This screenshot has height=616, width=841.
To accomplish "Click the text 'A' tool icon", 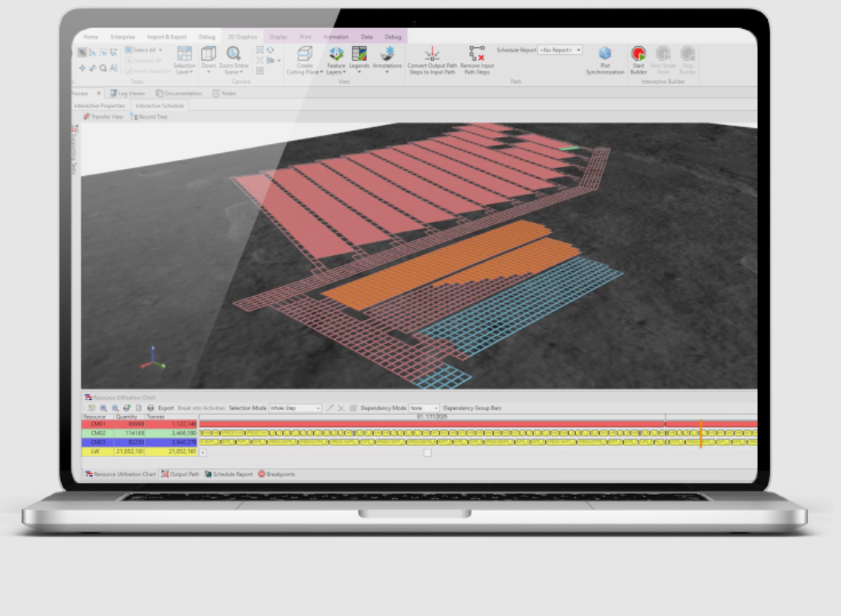I will (x=114, y=68).
